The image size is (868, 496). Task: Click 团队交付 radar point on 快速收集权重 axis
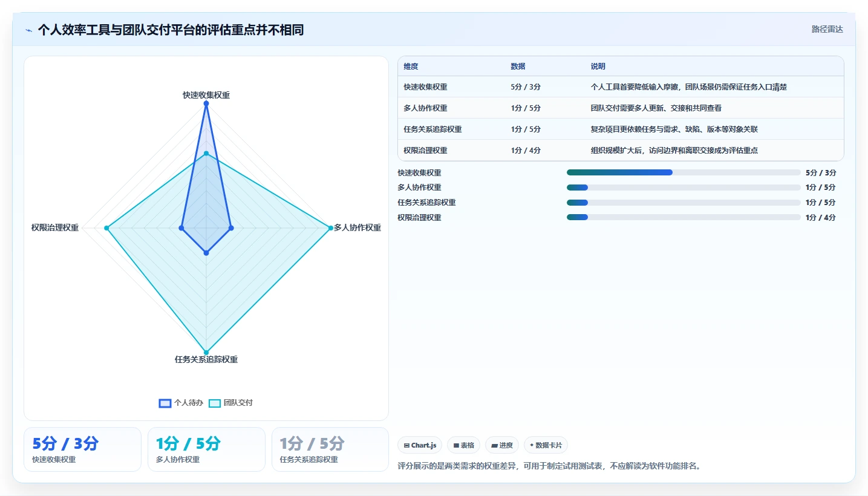point(206,154)
